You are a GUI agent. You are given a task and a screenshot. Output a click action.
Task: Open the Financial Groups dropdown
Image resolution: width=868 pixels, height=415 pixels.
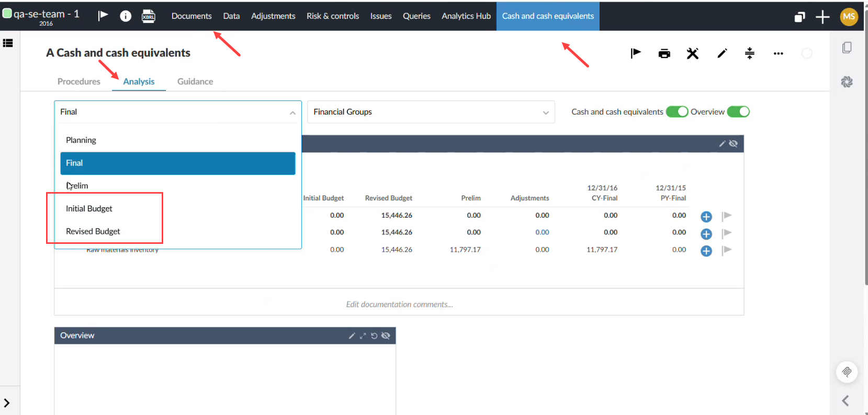(431, 112)
